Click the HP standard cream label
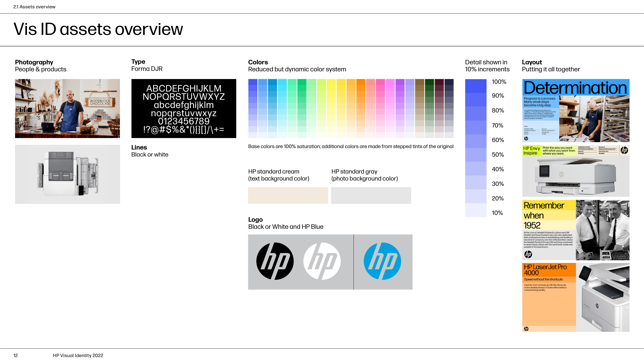 pyautogui.click(x=279, y=175)
